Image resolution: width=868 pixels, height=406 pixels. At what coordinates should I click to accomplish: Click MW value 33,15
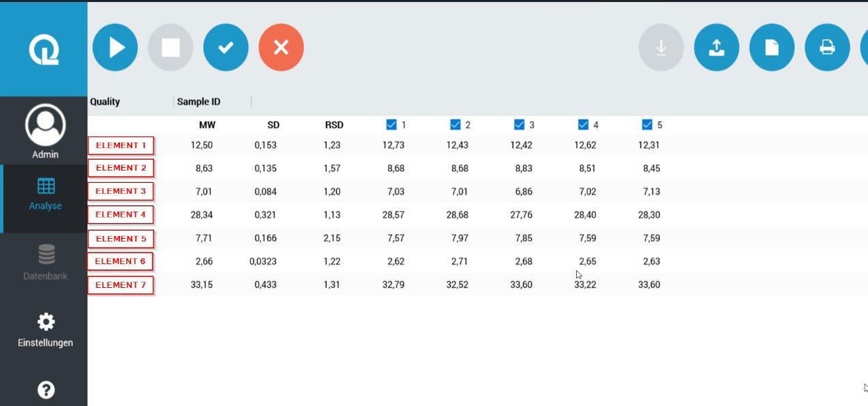pos(202,285)
